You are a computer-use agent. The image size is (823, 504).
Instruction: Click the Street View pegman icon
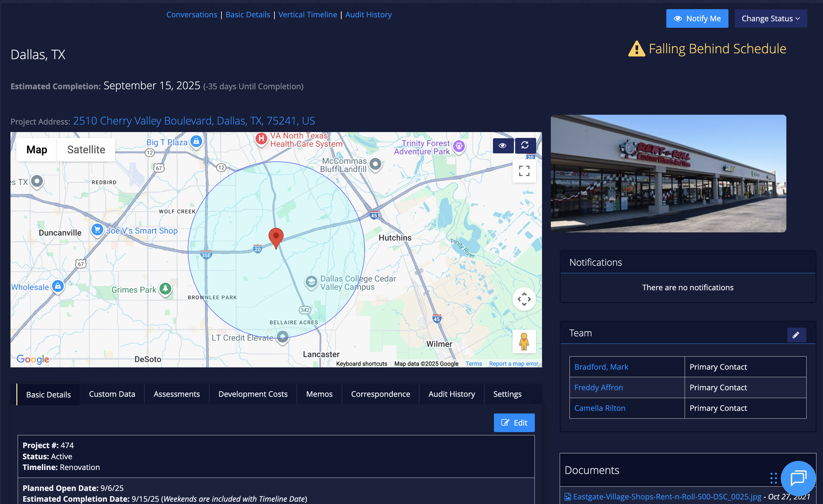[524, 342]
